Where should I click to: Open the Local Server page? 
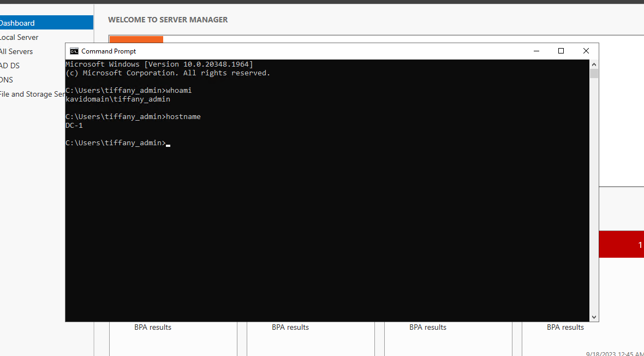pos(19,37)
